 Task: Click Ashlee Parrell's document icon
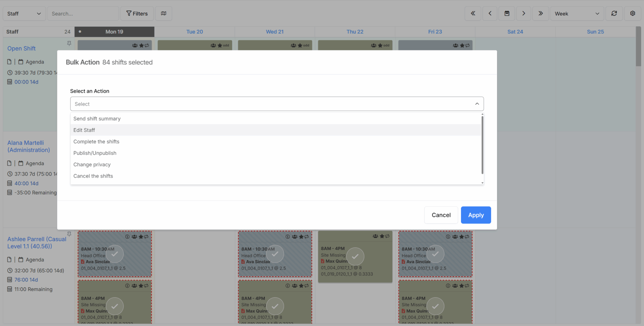pos(9,260)
